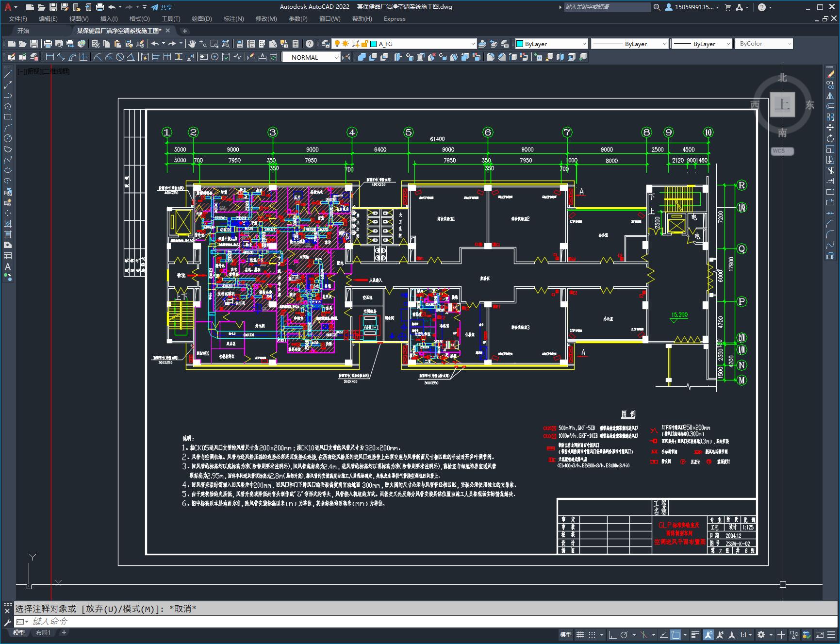Viewport: 840px width, 644px height.
Task: Toggle snap mode in status bar
Action: [592, 635]
